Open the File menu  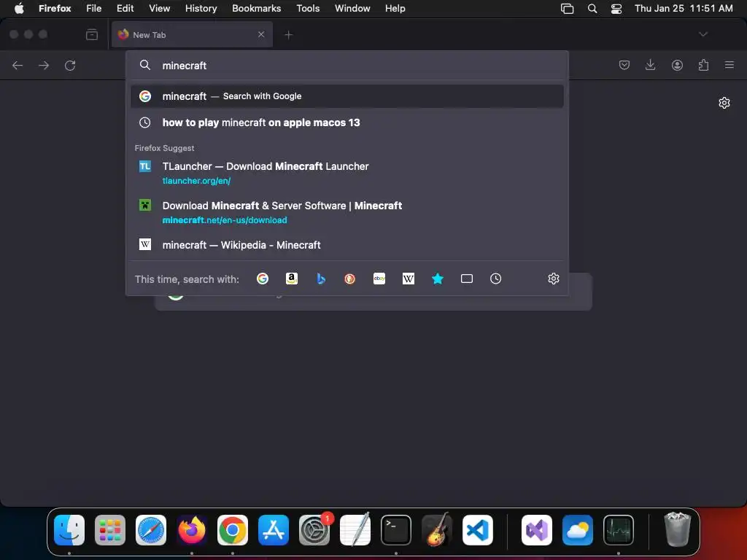coord(94,8)
